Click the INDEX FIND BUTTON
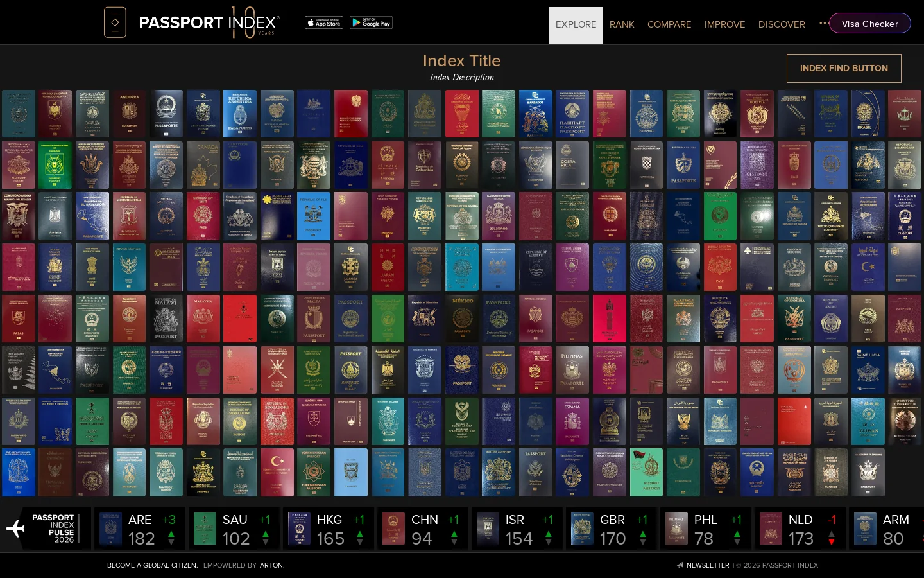The width and height of the screenshot is (924, 578). 844,68
